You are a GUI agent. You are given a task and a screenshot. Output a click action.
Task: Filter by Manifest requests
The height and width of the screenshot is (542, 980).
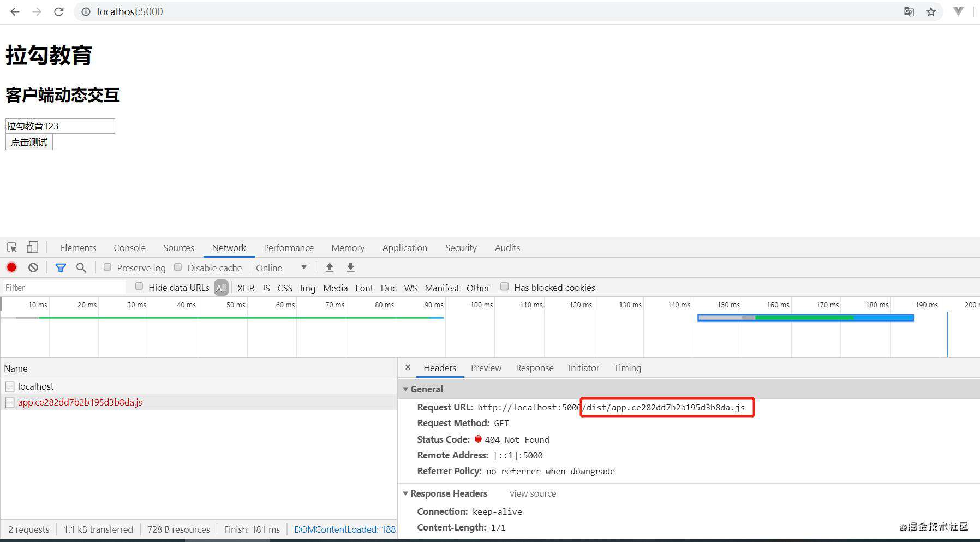(x=442, y=288)
